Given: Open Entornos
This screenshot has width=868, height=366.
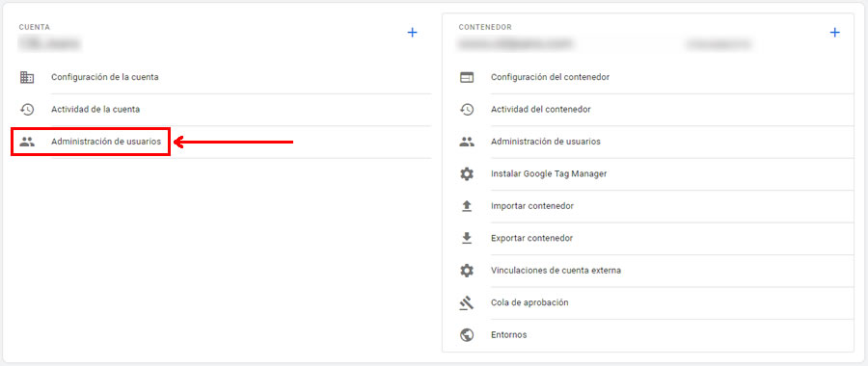Looking at the screenshot, I should click(x=508, y=334).
